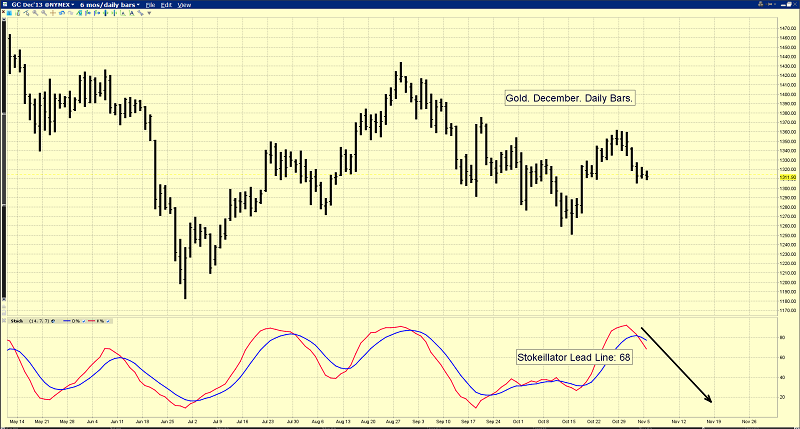This screenshot has width=800, height=429.
Task: Click the three-cubes icon in title bar
Action: click(761, 4)
